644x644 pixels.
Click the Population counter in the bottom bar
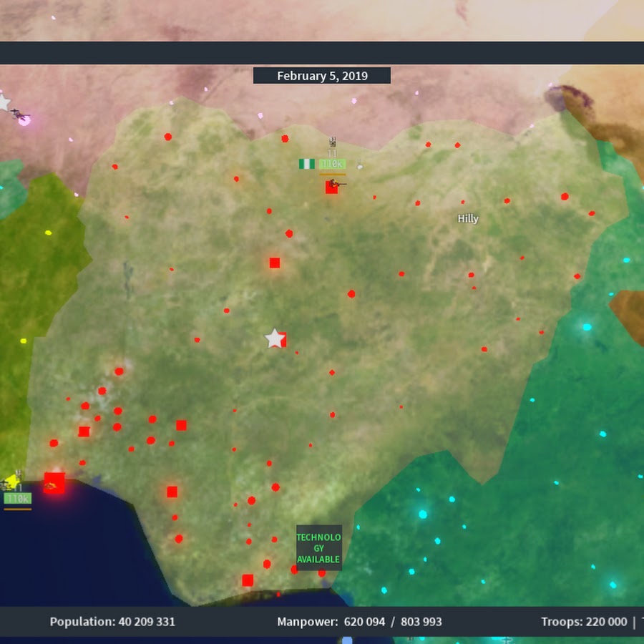[112, 622]
